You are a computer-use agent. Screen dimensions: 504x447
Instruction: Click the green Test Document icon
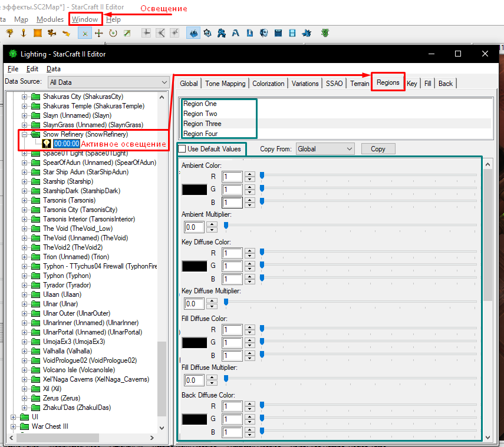(x=325, y=33)
